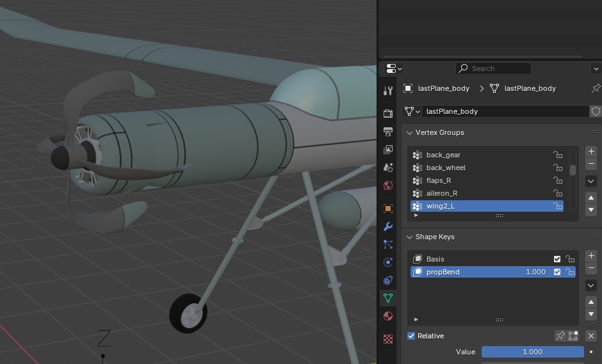Screen dimensions: 602x364
Task: Open the Particles properties tab
Action: [387, 244]
